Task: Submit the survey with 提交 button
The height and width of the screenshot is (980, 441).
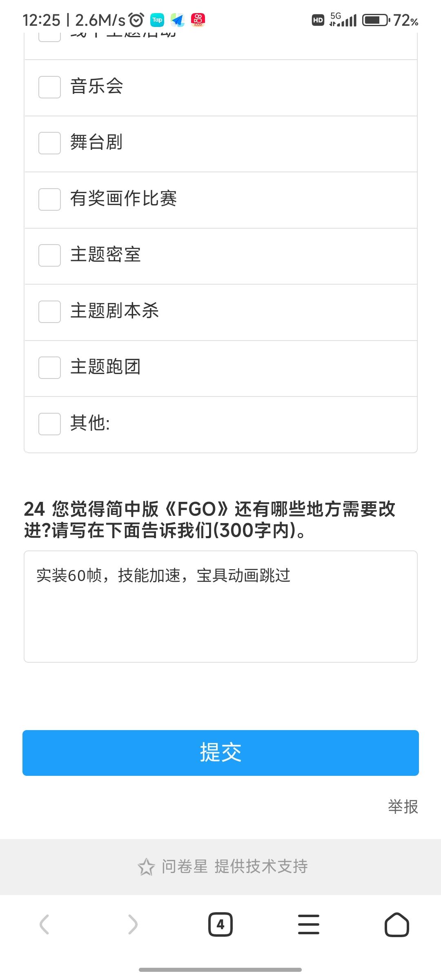Action: pos(220,753)
